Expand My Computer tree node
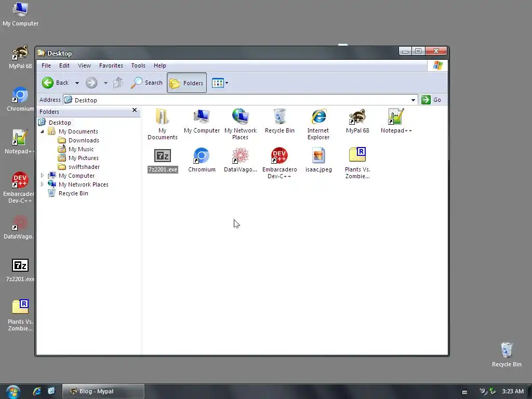The image size is (532, 399). [42, 176]
